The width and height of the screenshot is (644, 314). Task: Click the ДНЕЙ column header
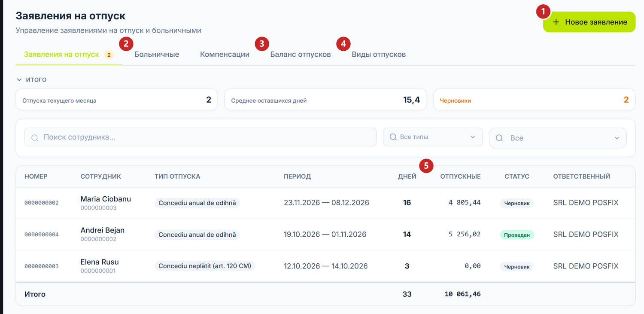[407, 177]
